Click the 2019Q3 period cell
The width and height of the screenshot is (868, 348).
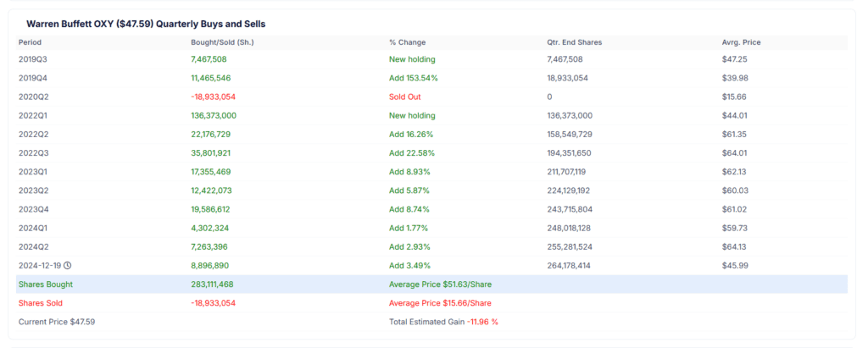coord(34,59)
